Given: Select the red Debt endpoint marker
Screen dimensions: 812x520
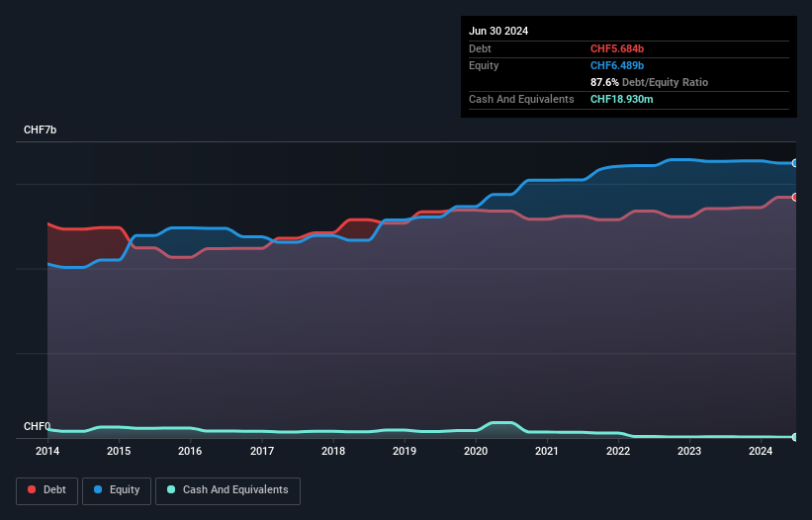Looking at the screenshot, I should (795, 197).
